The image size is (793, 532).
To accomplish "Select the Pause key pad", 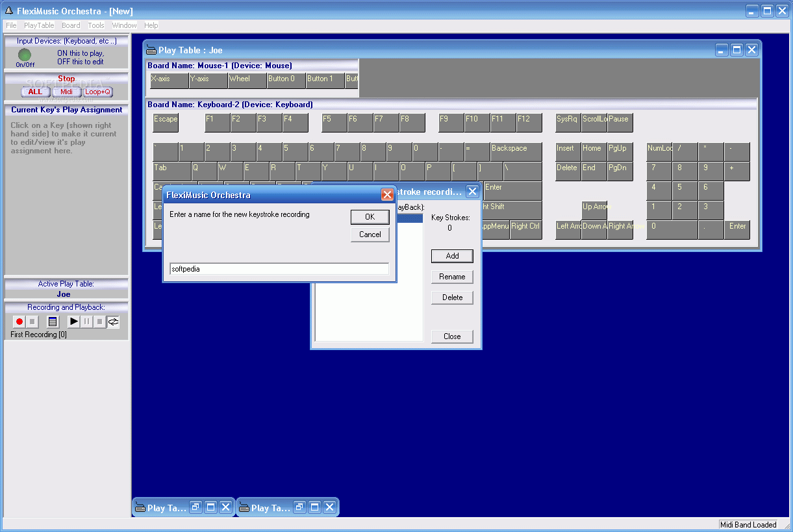I will [x=620, y=123].
